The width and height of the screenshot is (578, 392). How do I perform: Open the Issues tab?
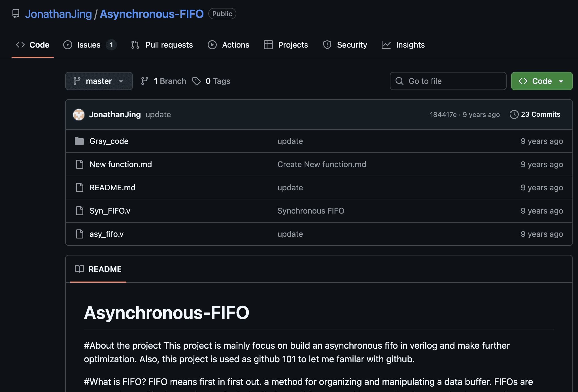pos(89,45)
